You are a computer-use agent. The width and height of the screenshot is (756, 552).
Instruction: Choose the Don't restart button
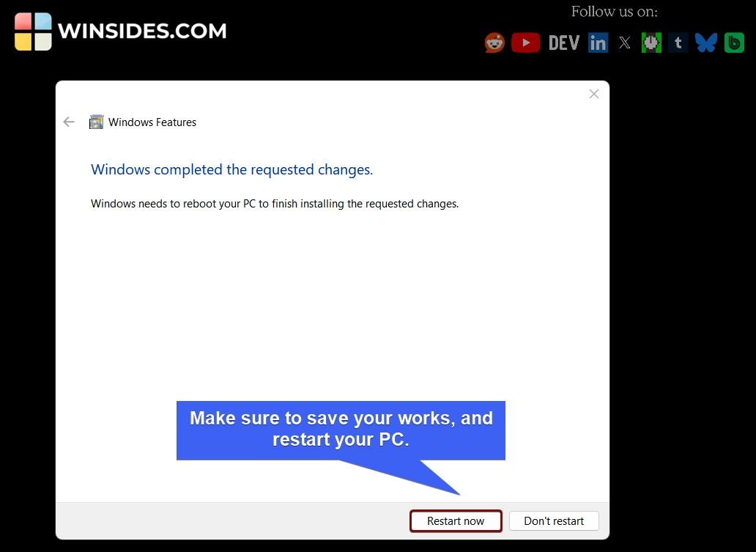(554, 521)
